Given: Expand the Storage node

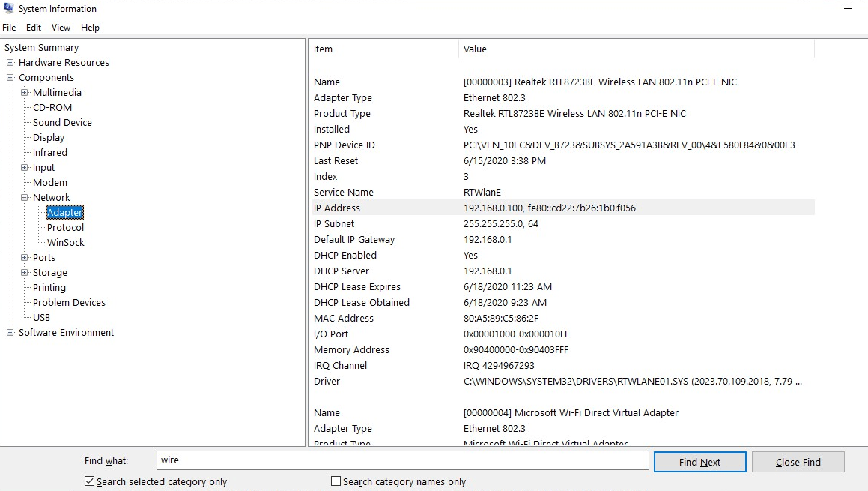Looking at the screenshot, I should 25,272.
